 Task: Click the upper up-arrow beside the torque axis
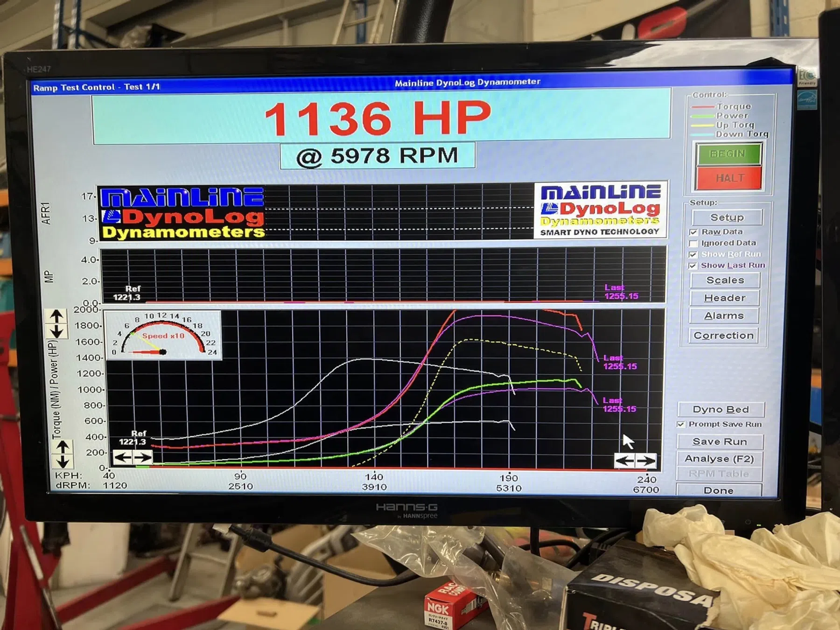[x=56, y=316]
